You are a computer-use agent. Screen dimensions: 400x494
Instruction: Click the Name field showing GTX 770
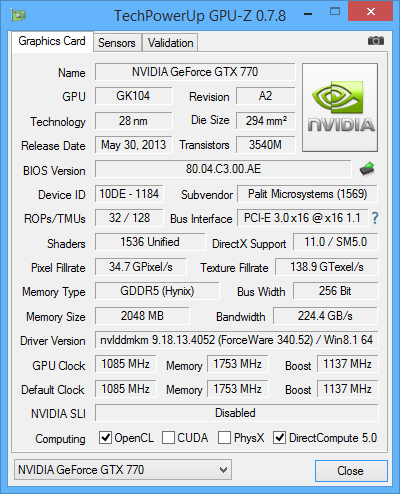click(195, 72)
